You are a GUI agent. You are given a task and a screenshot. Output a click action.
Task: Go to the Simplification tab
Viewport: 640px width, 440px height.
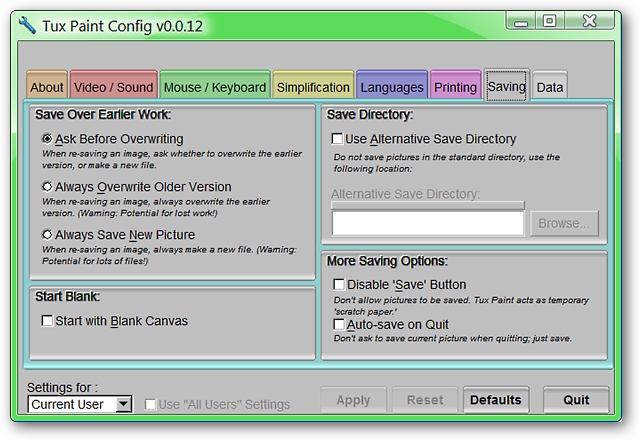click(x=313, y=84)
